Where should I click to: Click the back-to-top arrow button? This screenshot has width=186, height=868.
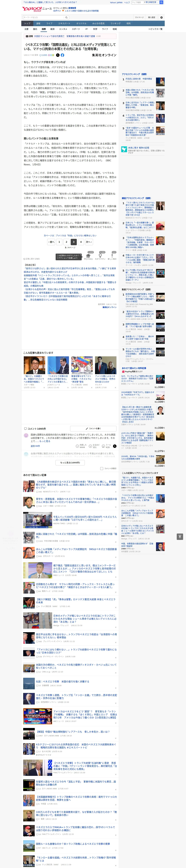tap(180, 536)
